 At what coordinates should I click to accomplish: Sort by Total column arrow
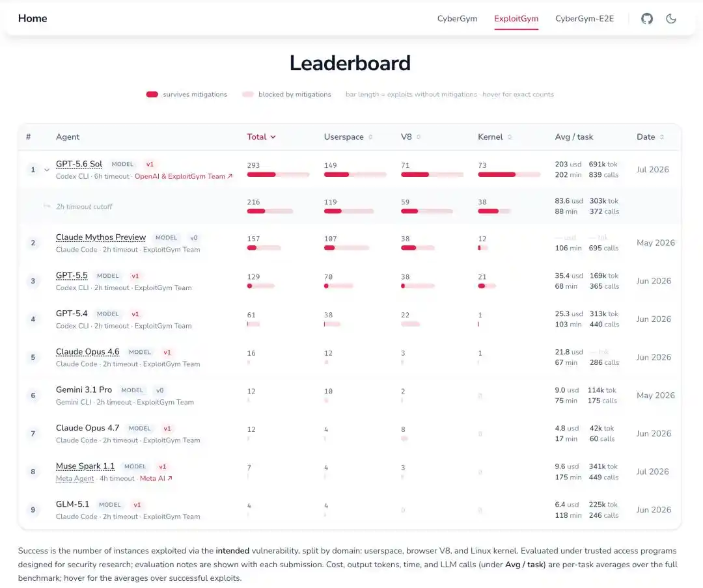(273, 137)
